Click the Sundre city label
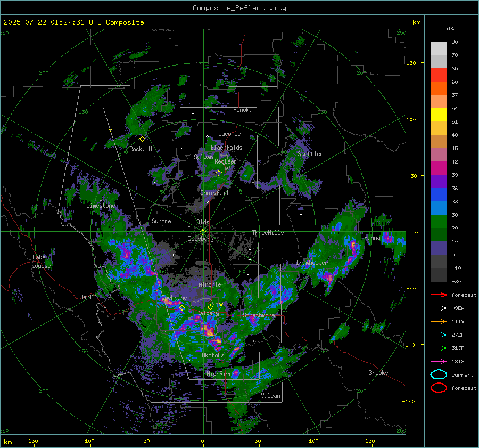Image resolution: width=479 pixels, height=448 pixels. tap(161, 221)
